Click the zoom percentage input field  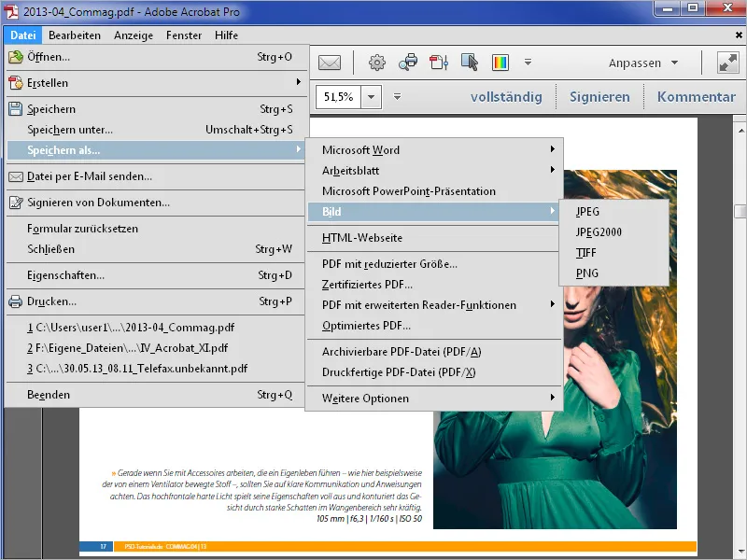click(339, 97)
